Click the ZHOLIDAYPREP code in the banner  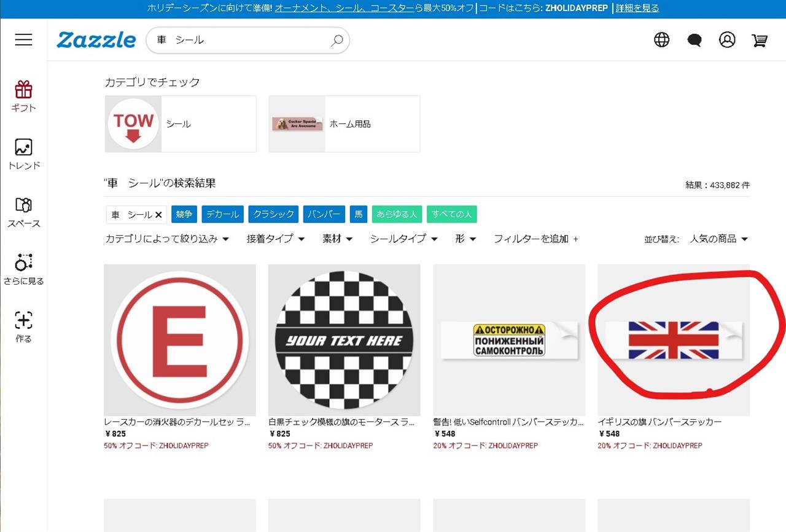(x=577, y=8)
